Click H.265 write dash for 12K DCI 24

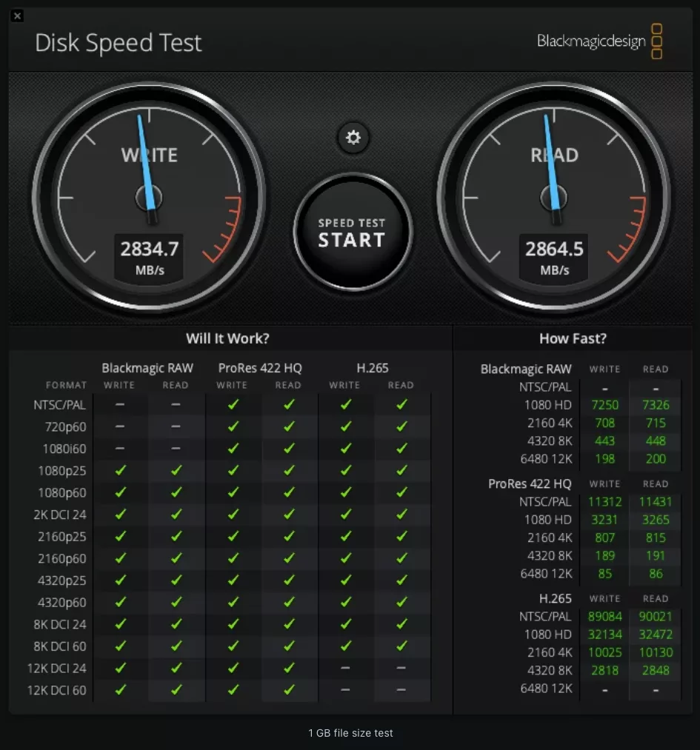(345, 668)
